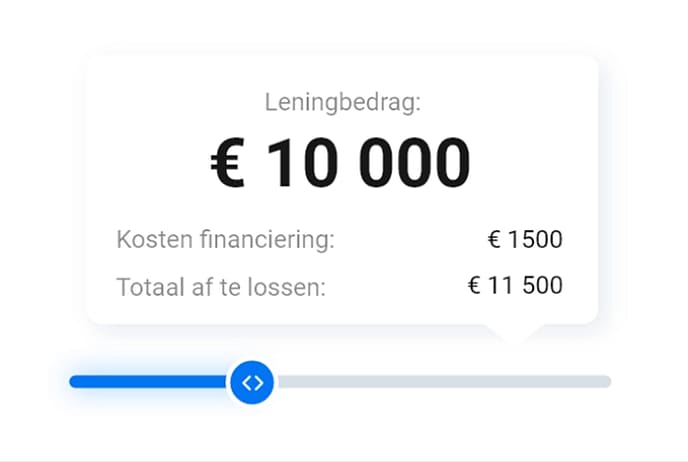The image size is (688, 462).
Task: Click the € 11 500 total repayment value
Action: 515,286
